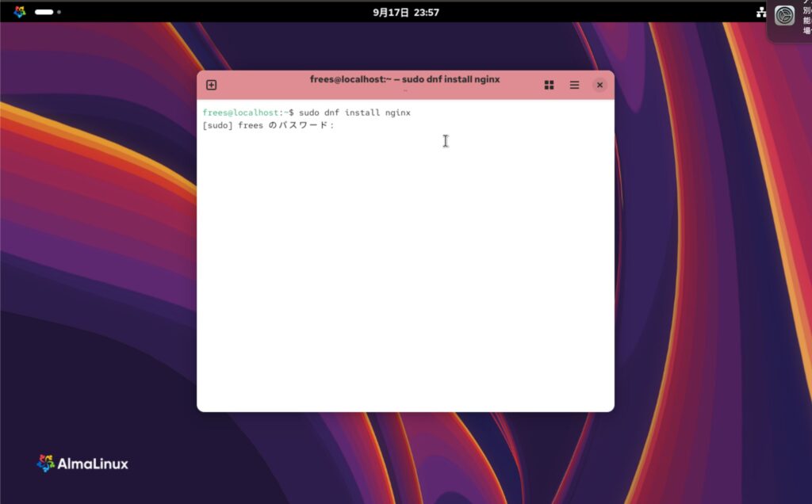Click the typed command sudo dnf install nginx
This screenshot has width=812, height=504.
click(354, 113)
